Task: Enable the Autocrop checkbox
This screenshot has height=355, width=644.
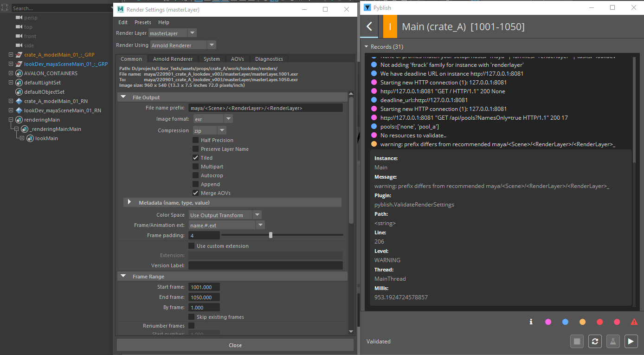Action: click(x=196, y=175)
